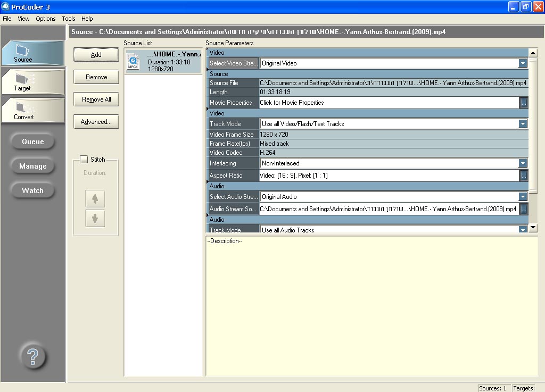This screenshot has height=392, width=545.
Task: Click the Stitch move up arrow
Action: click(x=95, y=198)
